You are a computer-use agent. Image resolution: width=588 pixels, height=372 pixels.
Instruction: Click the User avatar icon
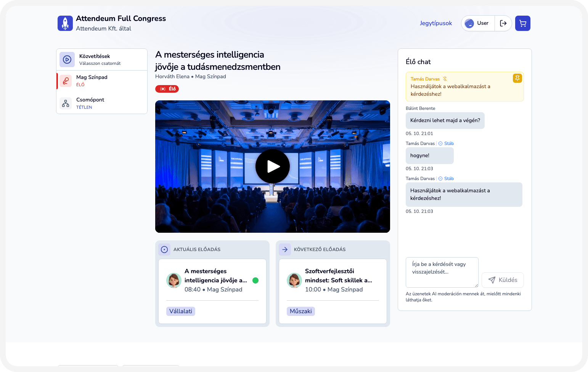tap(469, 23)
